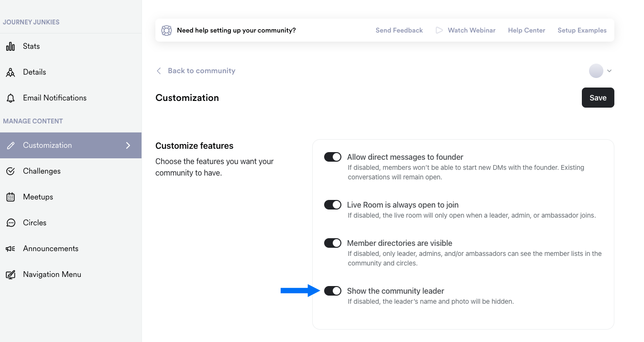Open Stats in the sidebar

71,46
